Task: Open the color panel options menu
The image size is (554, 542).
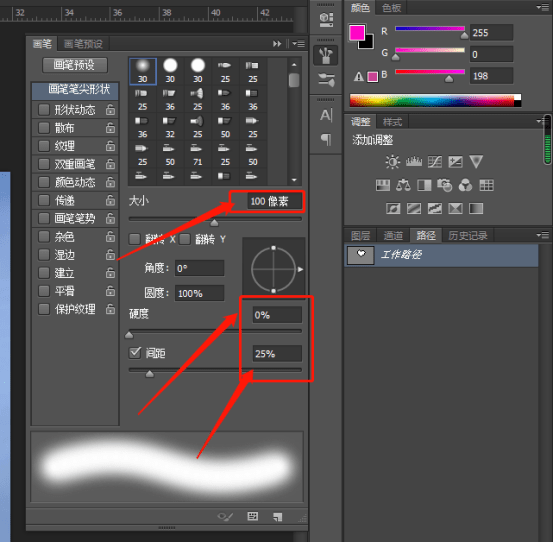Action: [543, 7]
